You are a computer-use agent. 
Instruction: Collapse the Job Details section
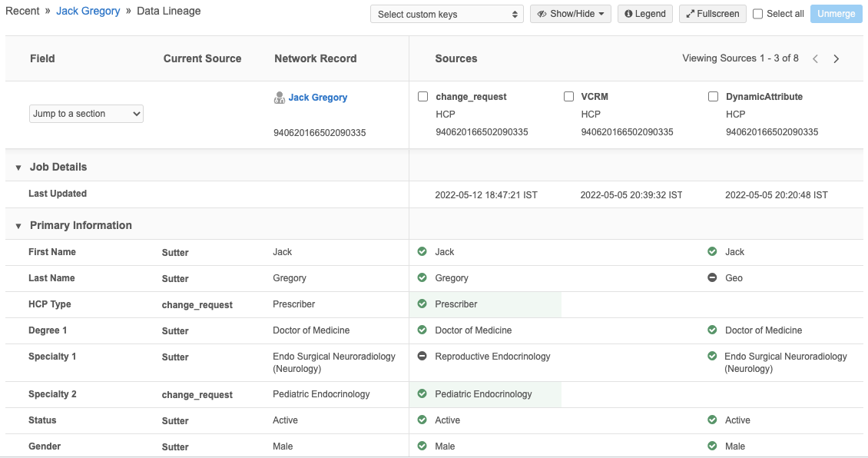point(18,168)
